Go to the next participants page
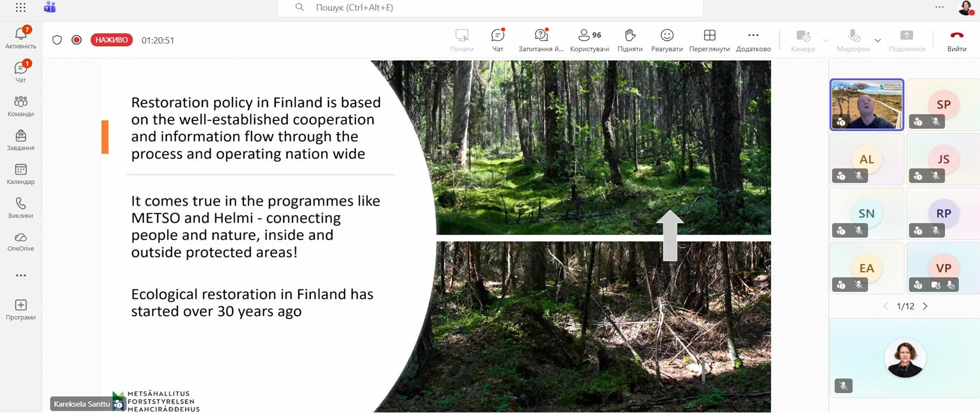 point(925,306)
